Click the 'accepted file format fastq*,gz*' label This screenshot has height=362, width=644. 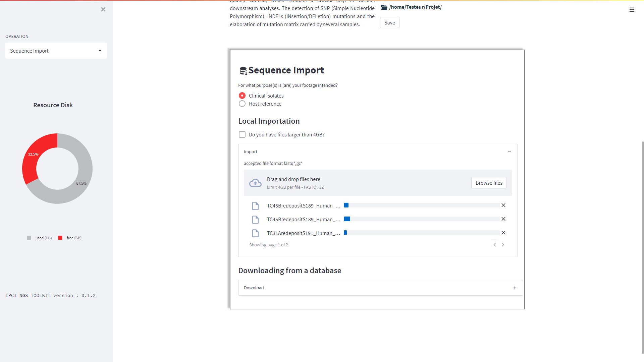(273, 164)
